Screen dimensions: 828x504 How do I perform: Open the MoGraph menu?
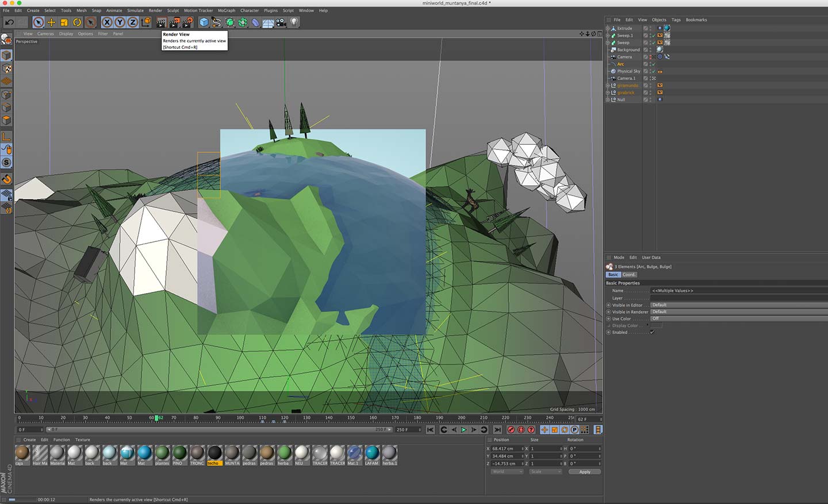(x=227, y=10)
